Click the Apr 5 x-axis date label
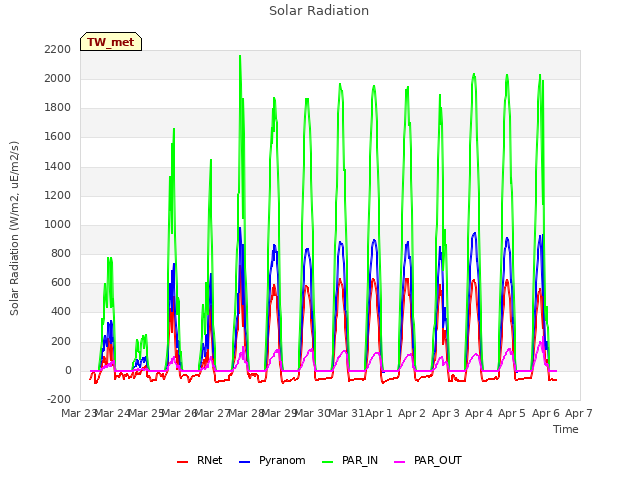Screen dimensions: 640x480 (512, 413)
